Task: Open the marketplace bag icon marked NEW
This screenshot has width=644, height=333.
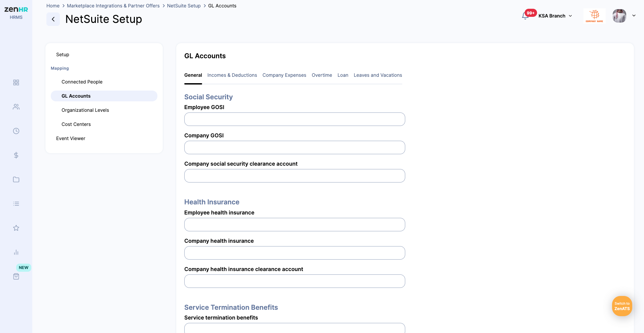Action: coord(16,276)
